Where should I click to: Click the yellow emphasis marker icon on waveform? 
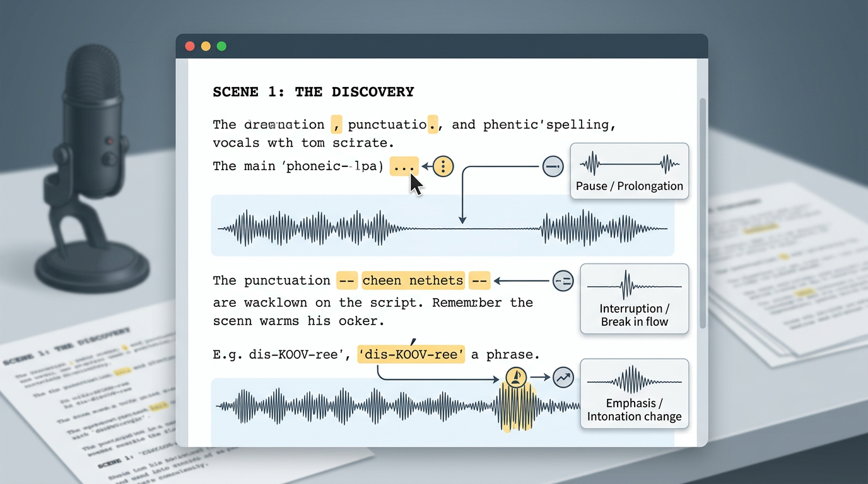pyautogui.click(x=517, y=377)
